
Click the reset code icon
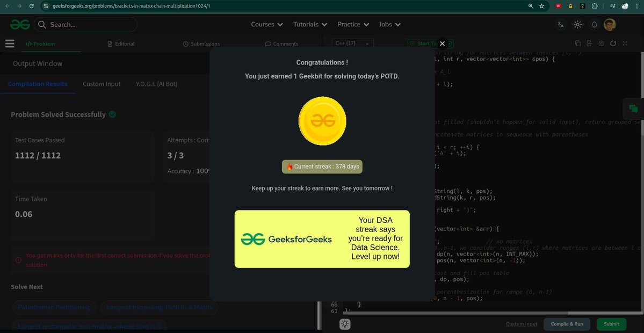[x=613, y=43]
